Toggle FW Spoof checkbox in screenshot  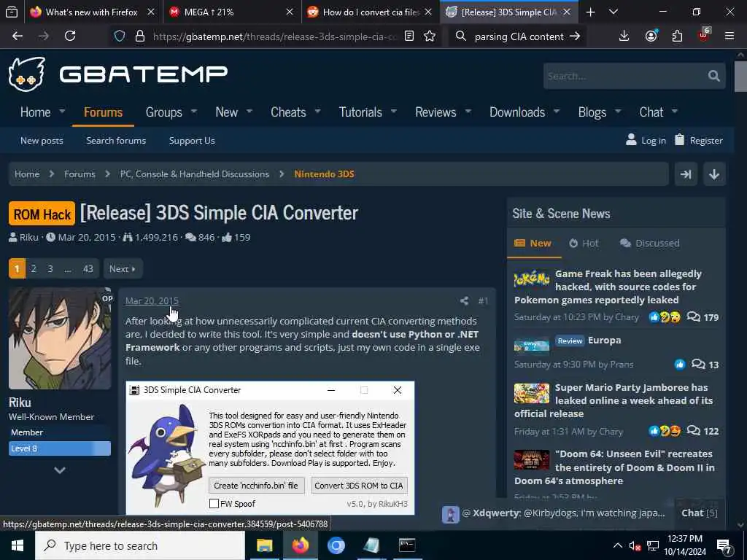(214, 503)
